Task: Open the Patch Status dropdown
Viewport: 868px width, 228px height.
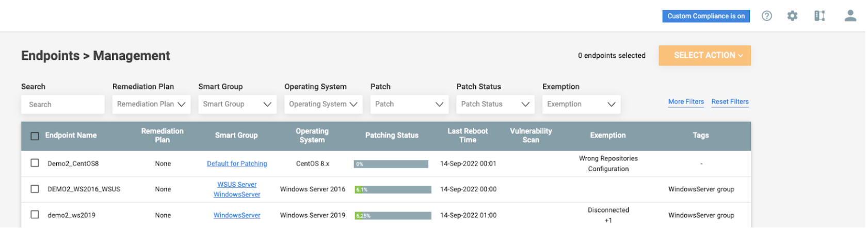Action: pos(495,104)
